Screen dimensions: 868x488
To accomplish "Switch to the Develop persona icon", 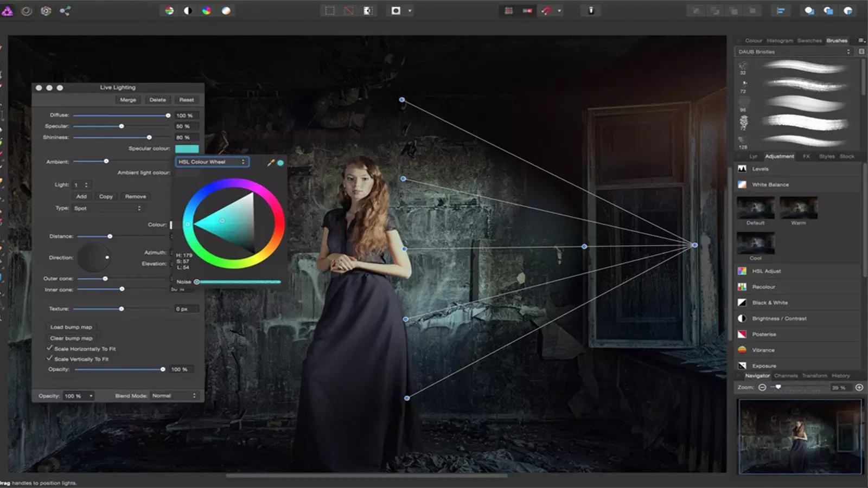I will 46,11.
